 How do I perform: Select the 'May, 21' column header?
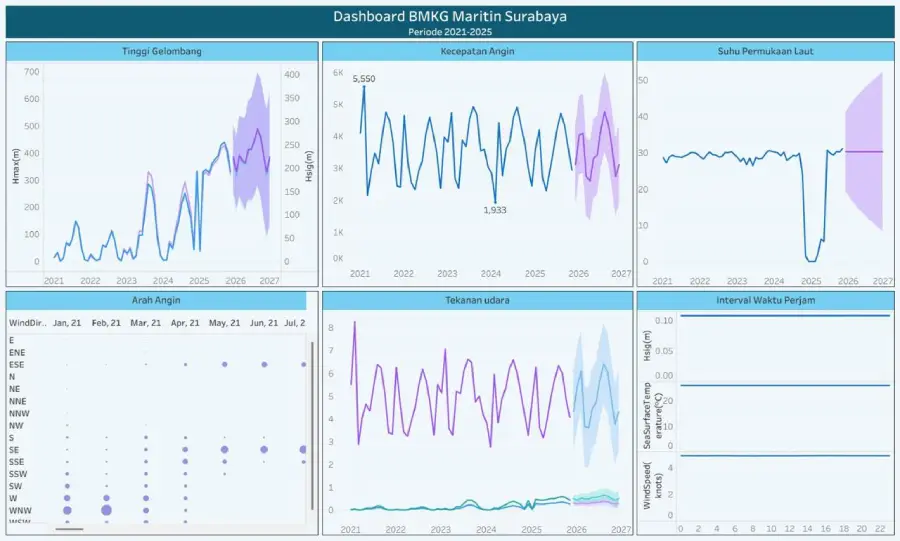point(224,323)
